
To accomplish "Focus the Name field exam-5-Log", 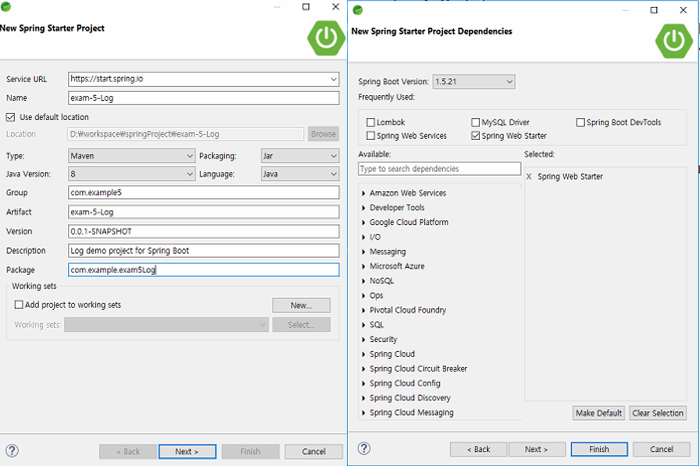I will point(204,98).
